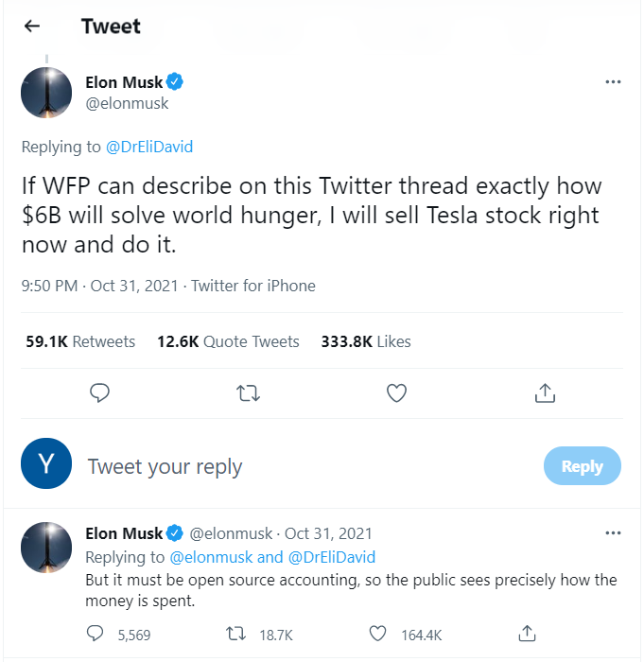644x662 pixels.
Task: Open the more options menu on main tweet
Action: [613, 82]
